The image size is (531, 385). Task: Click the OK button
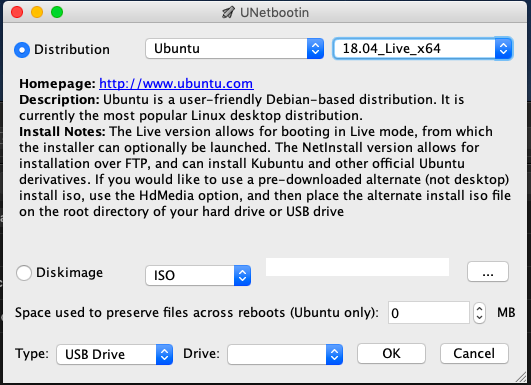[x=391, y=354]
